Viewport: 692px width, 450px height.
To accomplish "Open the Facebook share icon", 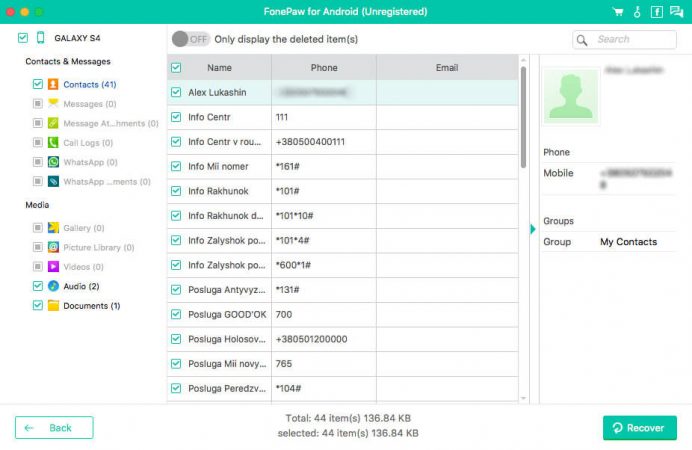I will tap(656, 12).
